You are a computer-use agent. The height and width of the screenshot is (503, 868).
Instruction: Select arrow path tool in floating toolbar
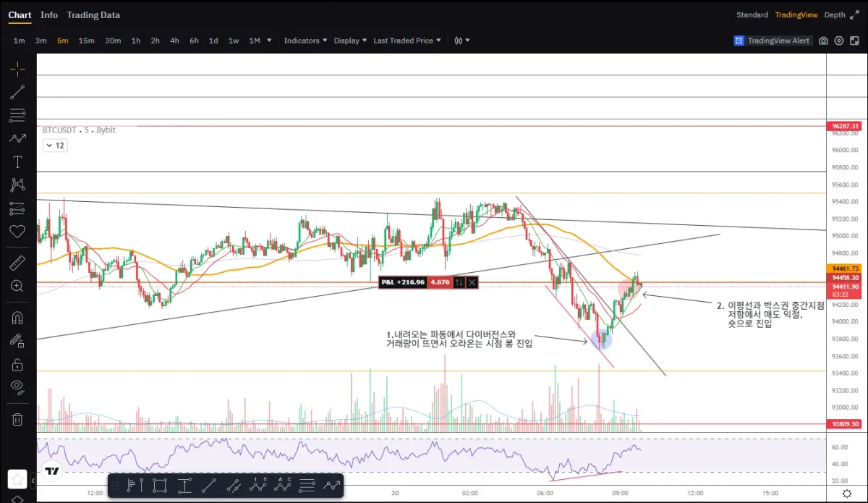[331, 485]
